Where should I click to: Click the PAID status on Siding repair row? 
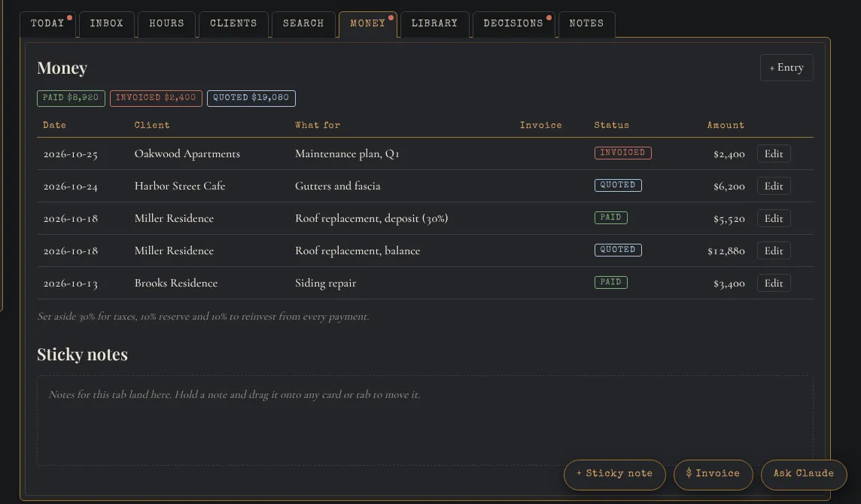pyautogui.click(x=610, y=282)
